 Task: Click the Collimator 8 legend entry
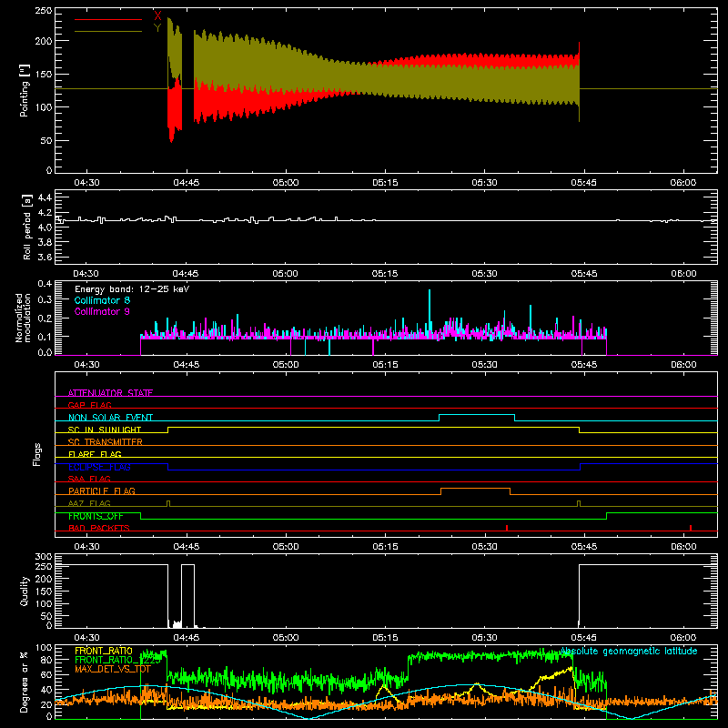pos(102,300)
